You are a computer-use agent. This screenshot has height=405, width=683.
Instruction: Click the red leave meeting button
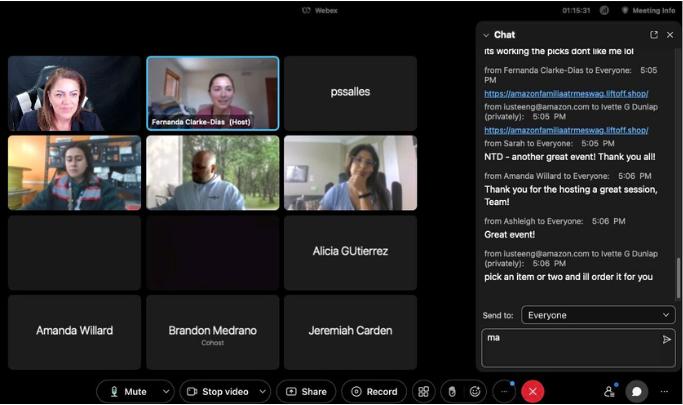pos(533,392)
